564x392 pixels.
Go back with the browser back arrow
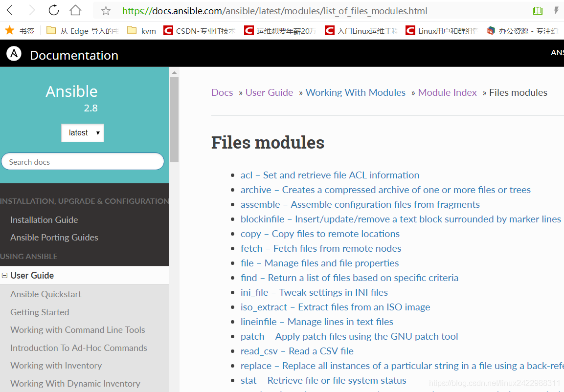point(10,10)
